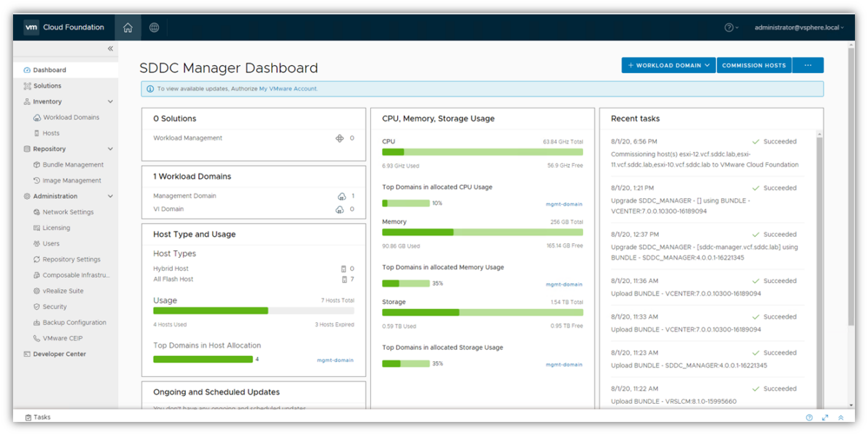The width and height of the screenshot is (868, 435).
Task: Click the bottom bar help icon
Action: point(809,418)
